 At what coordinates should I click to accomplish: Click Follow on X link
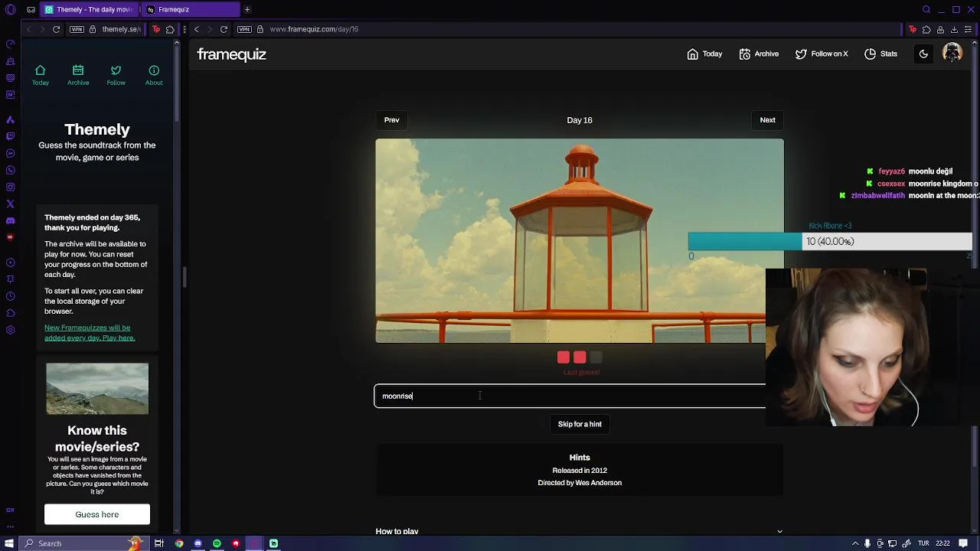(822, 54)
